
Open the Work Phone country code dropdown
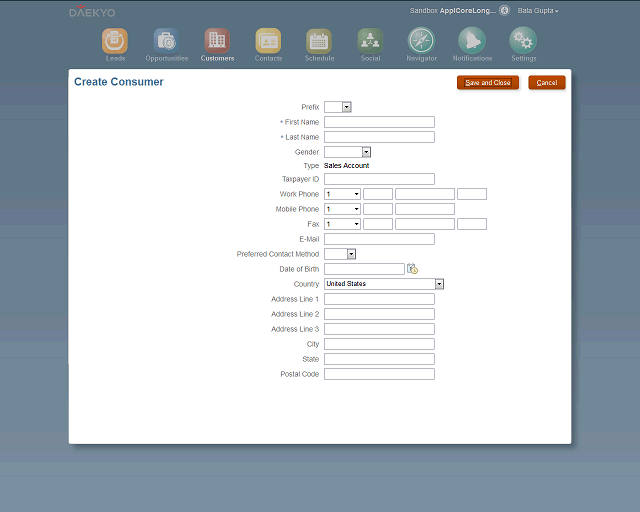click(x=342, y=194)
